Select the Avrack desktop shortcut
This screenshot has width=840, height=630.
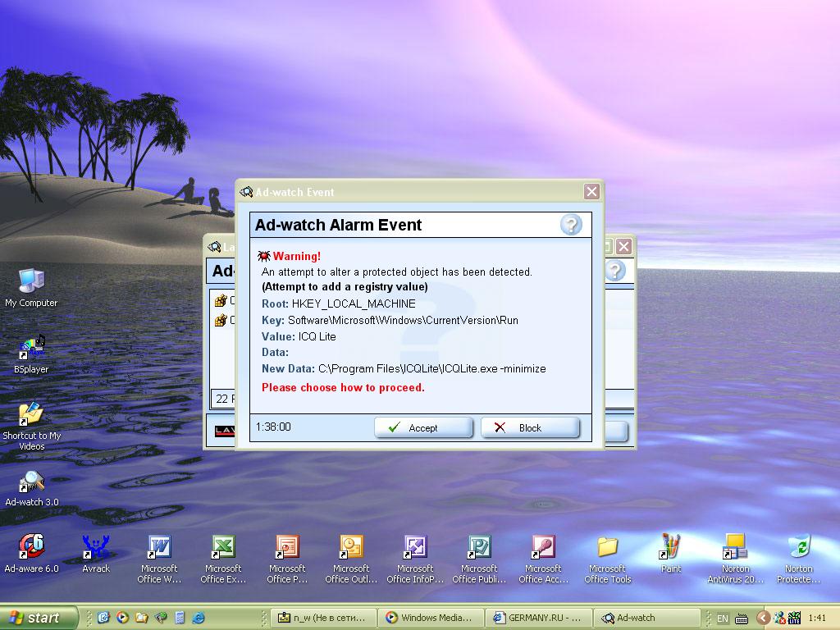click(x=96, y=547)
